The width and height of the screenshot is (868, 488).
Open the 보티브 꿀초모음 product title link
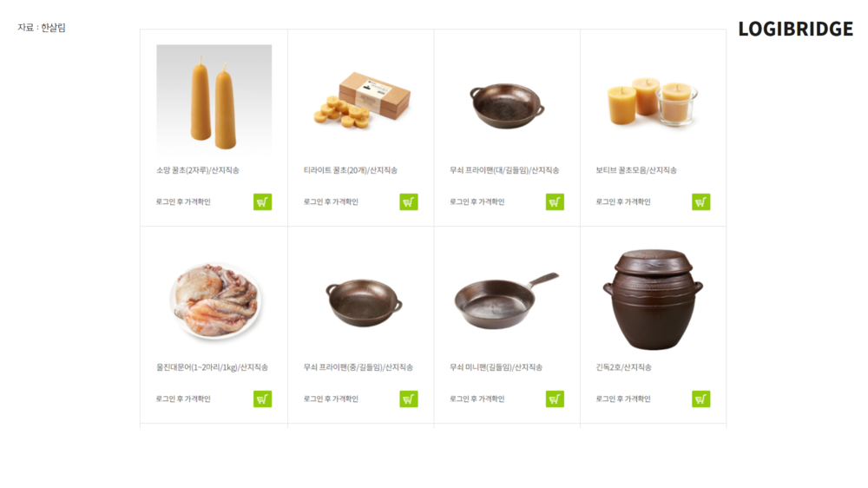pos(636,170)
